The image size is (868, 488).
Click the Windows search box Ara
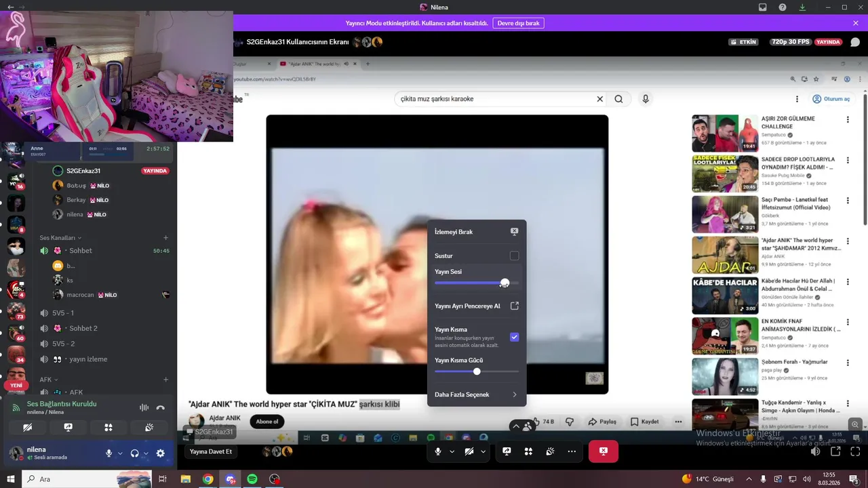(x=87, y=479)
